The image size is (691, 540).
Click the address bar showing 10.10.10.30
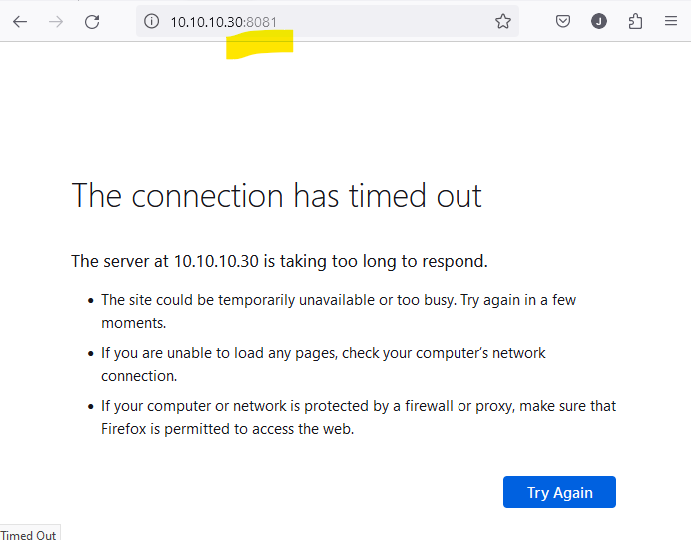[206, 22]
